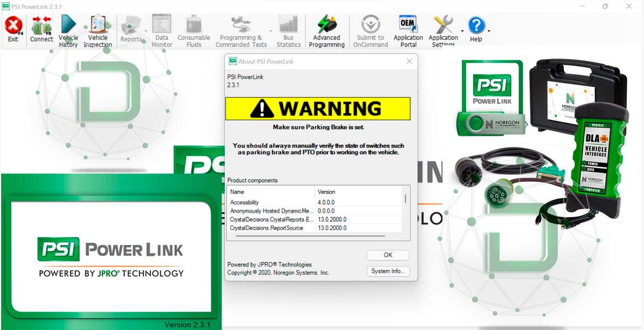Click the components list horizontal scrollbar
Viewport: 644px width, 330px height.
(311, 236)
